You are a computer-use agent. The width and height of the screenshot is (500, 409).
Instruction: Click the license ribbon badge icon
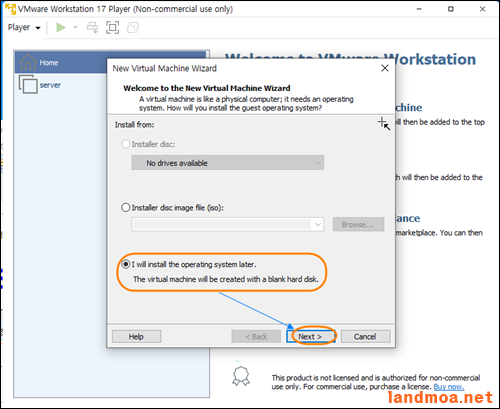(x=241, y=376)
